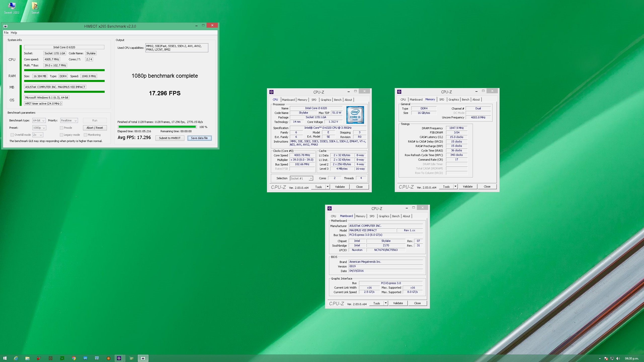Image resolution: width=644 pixels, height=362 pixels.
Task: Switch to HWBOT x265 via its taskbar button
Action: [x=143, y=358]
